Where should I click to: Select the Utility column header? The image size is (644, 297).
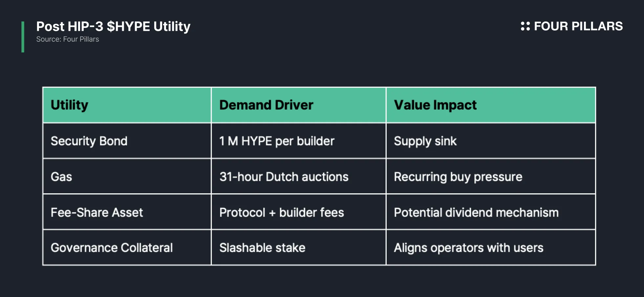(x=127, y=105)
